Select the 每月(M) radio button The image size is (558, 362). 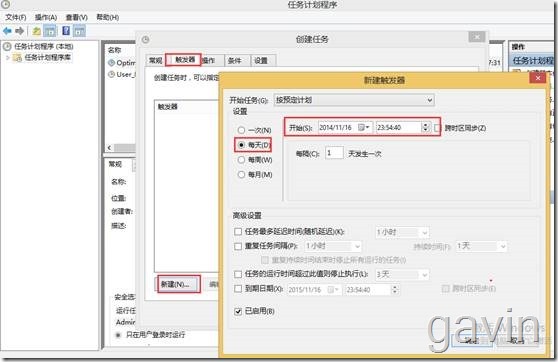pyautogui.click(x=241, y=174)
